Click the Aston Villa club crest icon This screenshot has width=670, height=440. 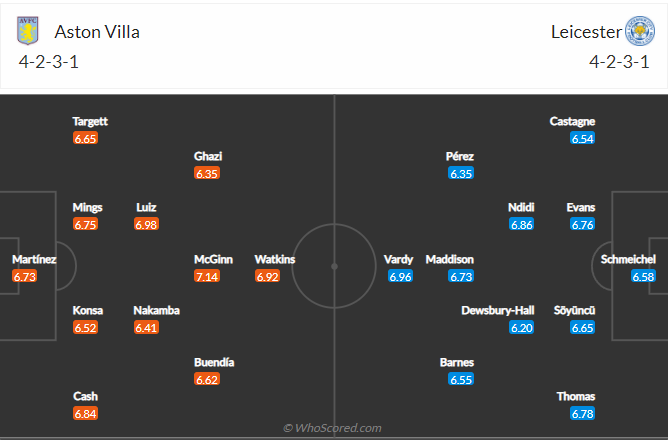(x=28, y=32)
